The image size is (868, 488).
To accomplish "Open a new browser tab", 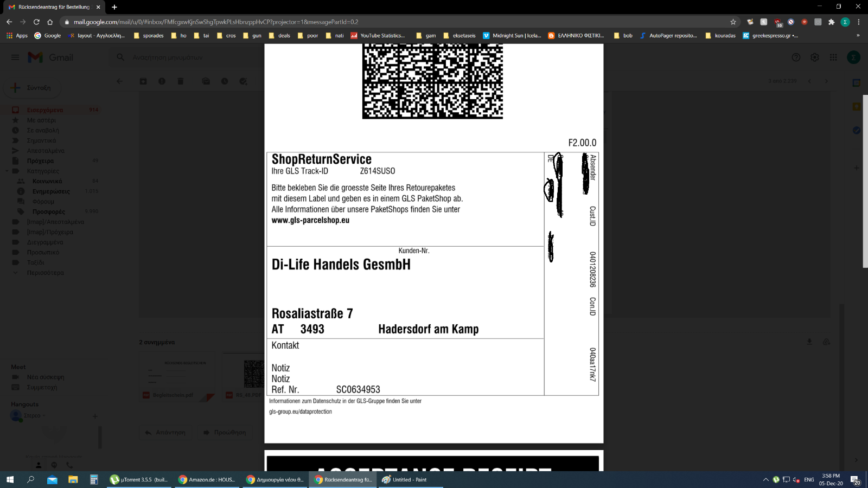I will coord(114,7).
